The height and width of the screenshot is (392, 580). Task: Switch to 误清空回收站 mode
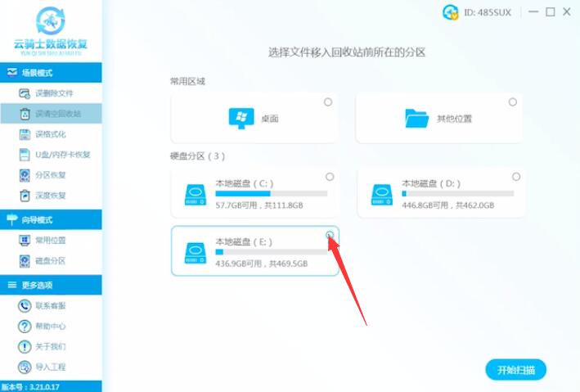pyautogui.click(x=51, y=114)
